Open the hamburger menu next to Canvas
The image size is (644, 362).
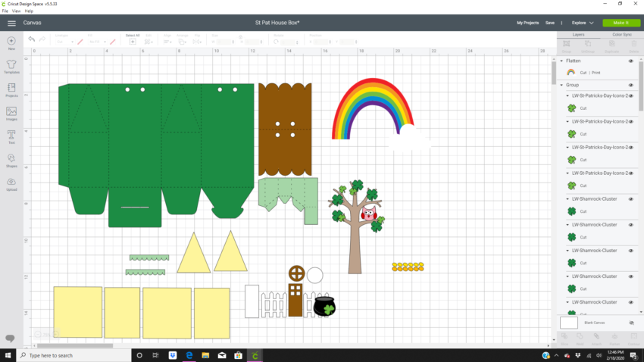pos(11,23)
